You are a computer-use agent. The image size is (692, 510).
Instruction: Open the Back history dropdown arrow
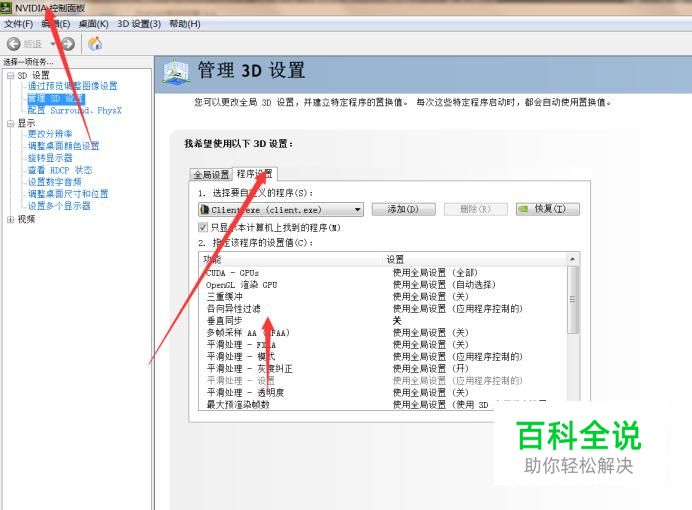pyautogui.click(x=53, y=43)
